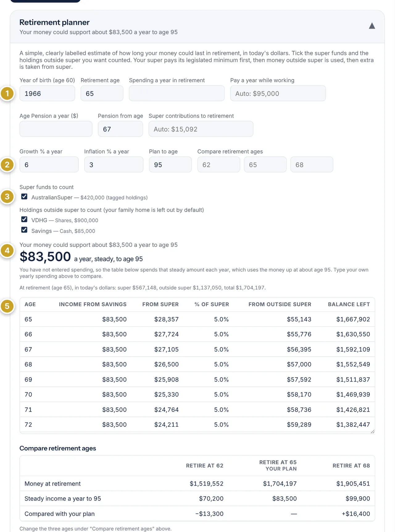Viewport: 395px width, 532px height.
Task: Click the 'Retirement planner' heading
Action: pyautogui.click(x=54, y=22)
